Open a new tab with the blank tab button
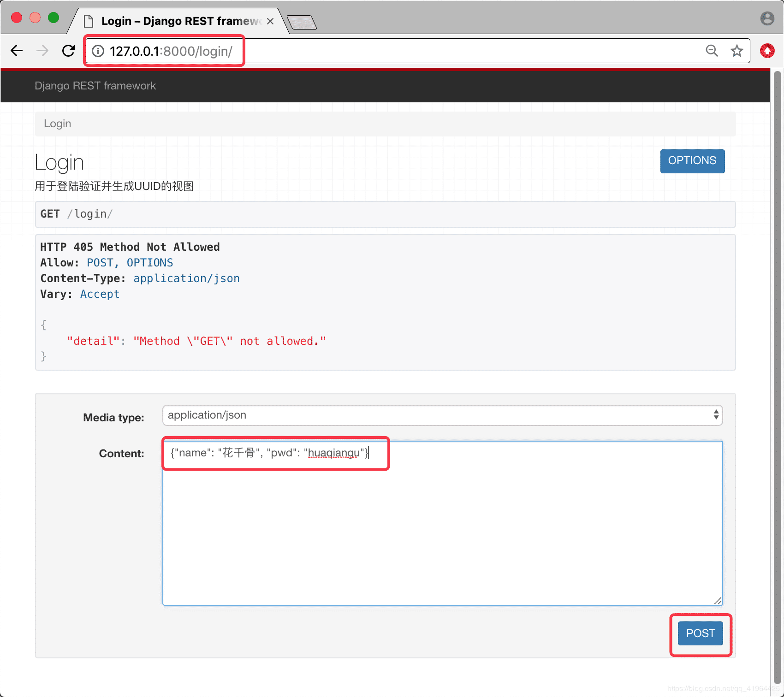The width and height of the screenshot is (784, 697). click(302, 22)
